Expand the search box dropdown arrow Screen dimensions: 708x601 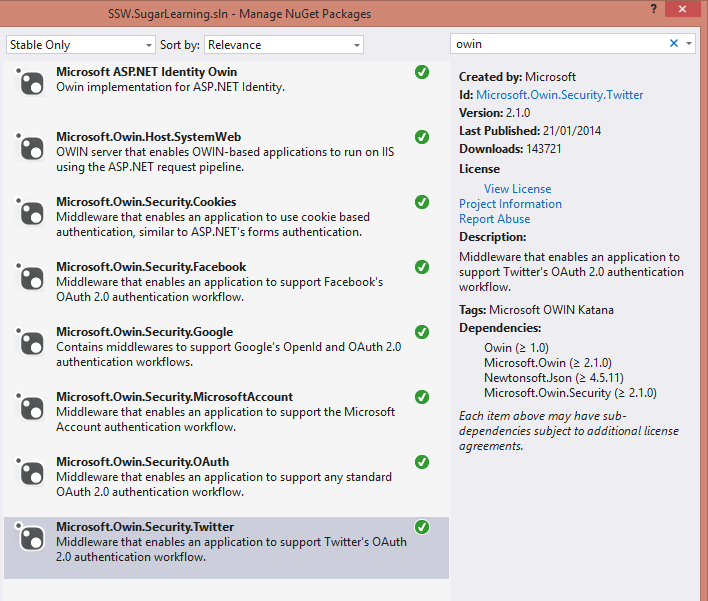point(689,44)
